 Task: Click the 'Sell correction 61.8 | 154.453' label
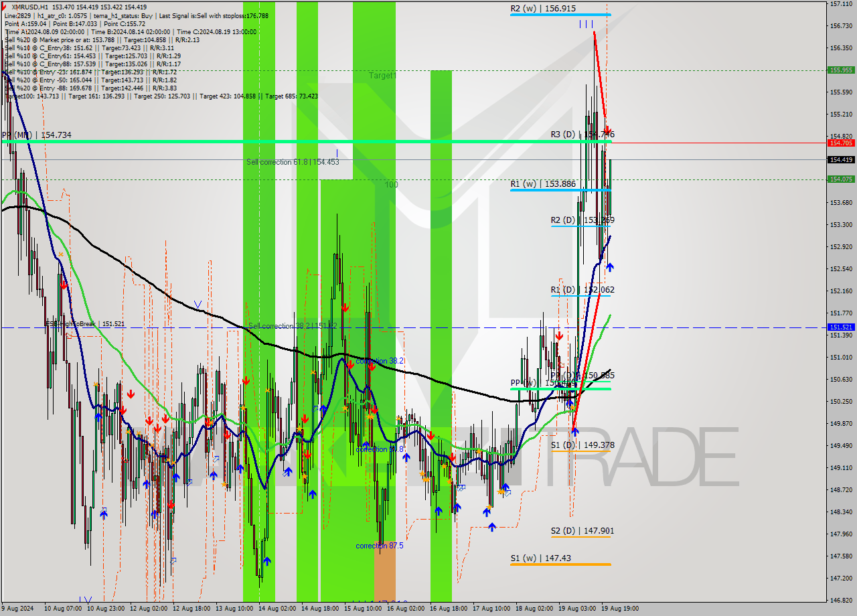(x=293, y=162)
